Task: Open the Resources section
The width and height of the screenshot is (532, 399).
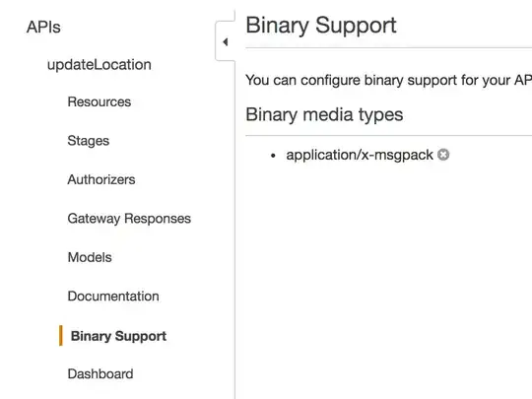Action: point(100,101)
